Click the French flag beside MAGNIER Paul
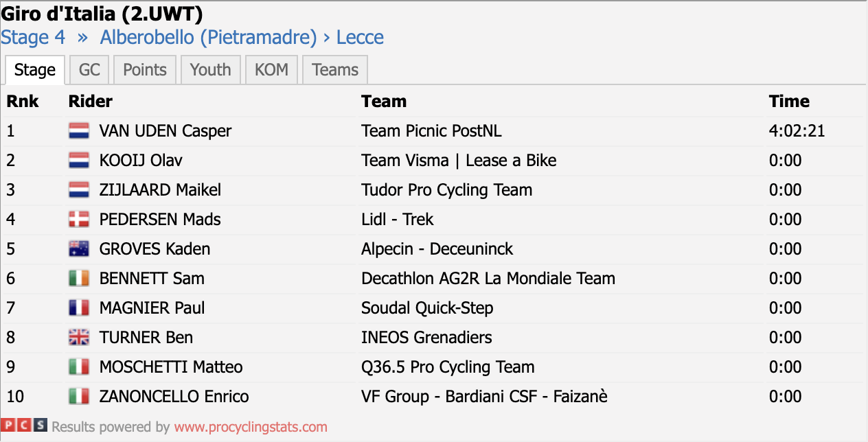This screenshot has width=868, height=442. tap(79, 308)
